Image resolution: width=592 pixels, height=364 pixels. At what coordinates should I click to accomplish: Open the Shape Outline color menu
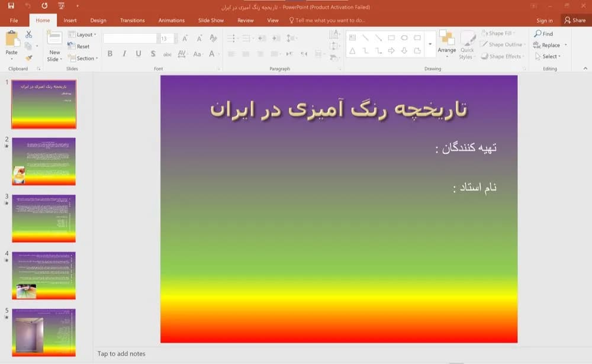503,44
